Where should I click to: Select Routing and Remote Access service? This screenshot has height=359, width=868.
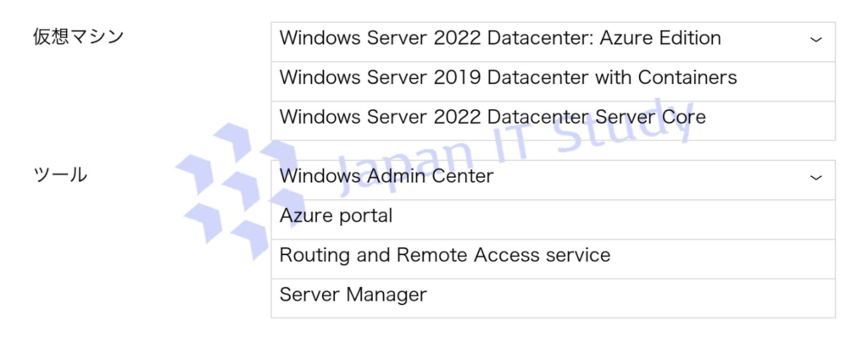pos(444,255)
